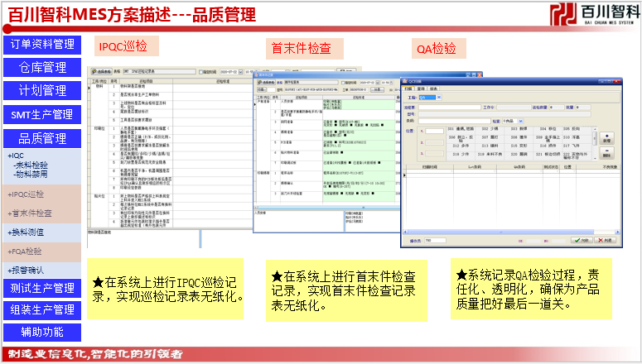Select defect code S02 少锡
Screen dimensions: 642x364
[490, 129]
